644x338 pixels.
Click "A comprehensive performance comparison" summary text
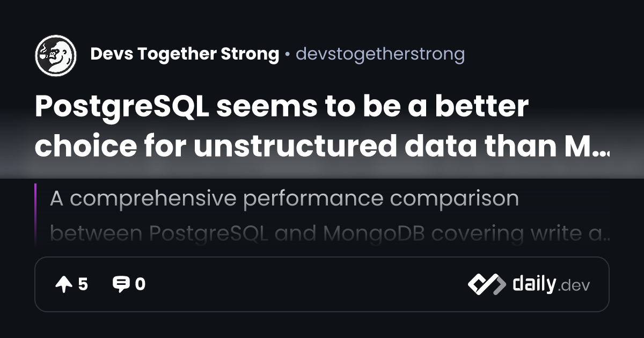[284, 199]
